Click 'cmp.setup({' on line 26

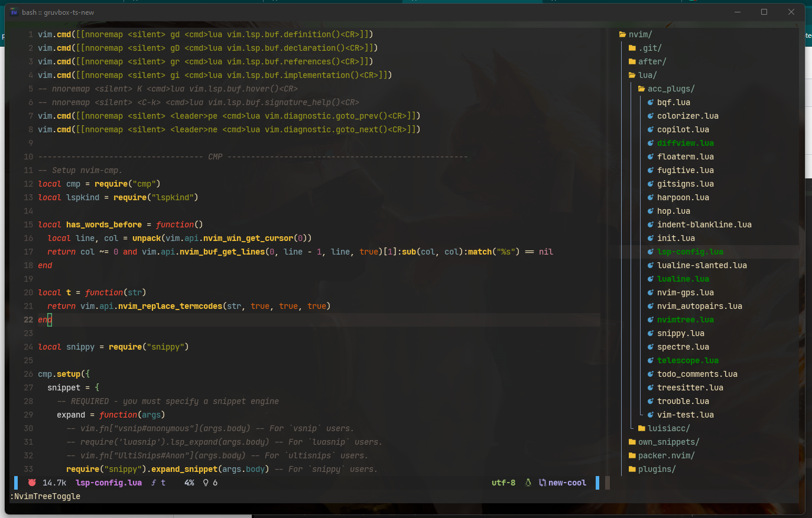(x=64, y=374)
